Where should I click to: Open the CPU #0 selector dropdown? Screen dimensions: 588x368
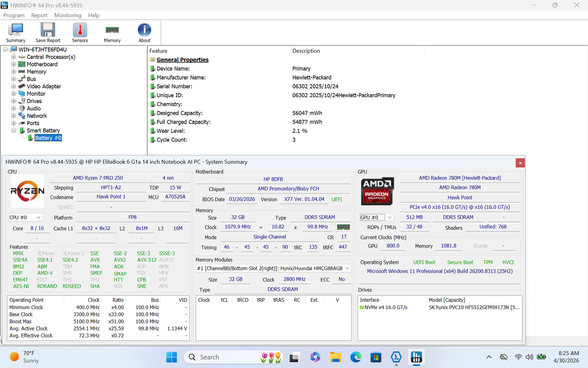pyautogui.click(x=25, y=217)
